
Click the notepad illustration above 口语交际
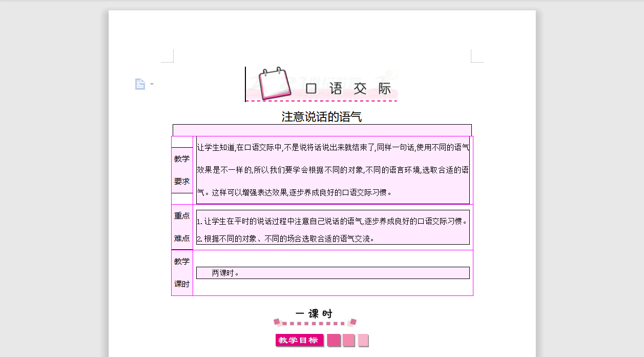pos(275,83)
